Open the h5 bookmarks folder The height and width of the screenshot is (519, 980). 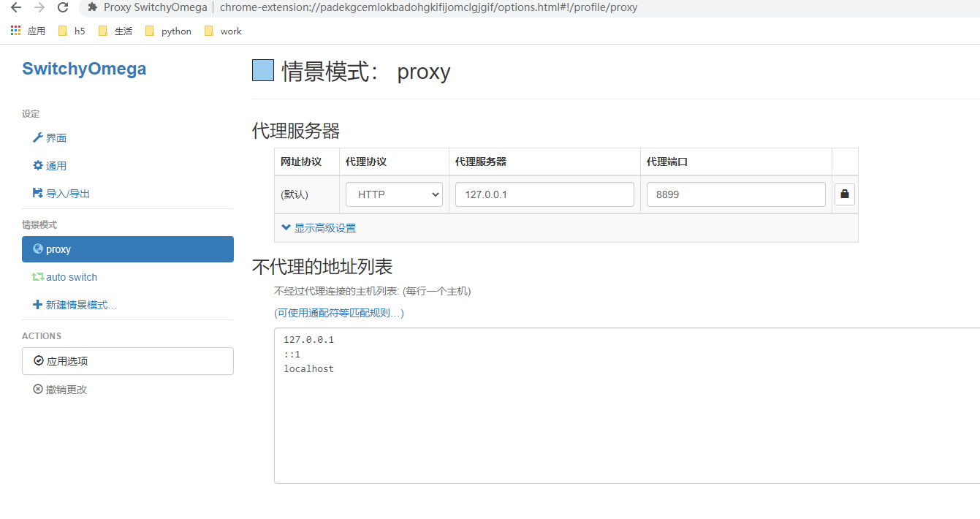(72, 31)
